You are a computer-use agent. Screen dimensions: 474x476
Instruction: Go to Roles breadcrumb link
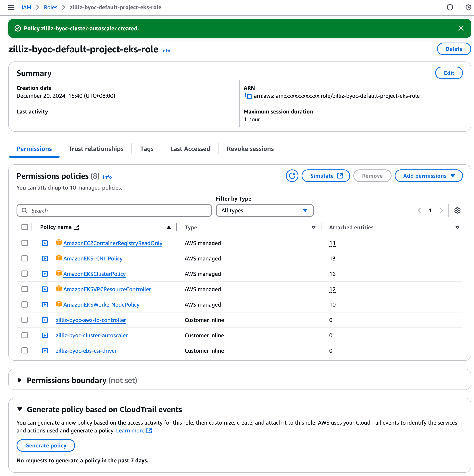click(x=50, y=7)
